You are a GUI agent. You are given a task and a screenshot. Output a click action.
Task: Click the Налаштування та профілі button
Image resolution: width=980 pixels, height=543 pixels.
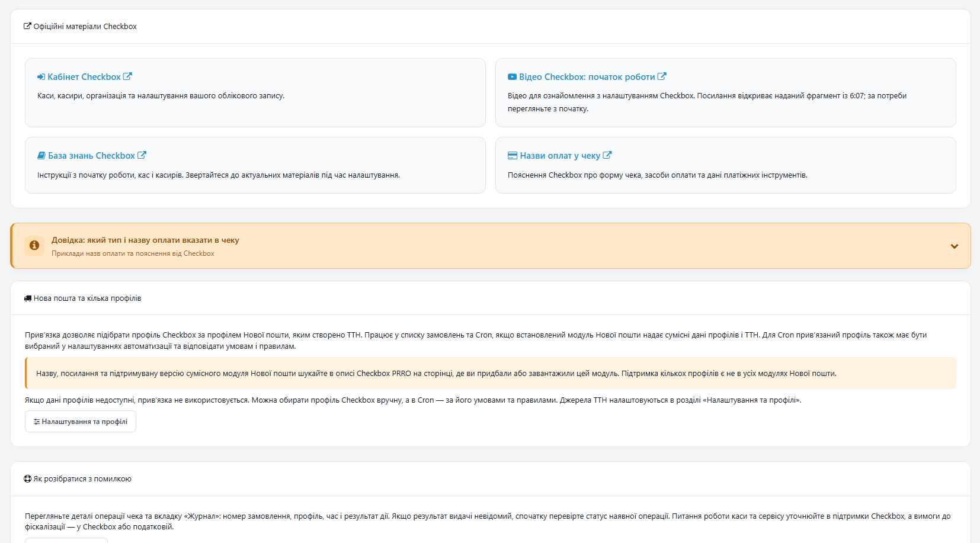pyautogui.click(x=81, y=422)
